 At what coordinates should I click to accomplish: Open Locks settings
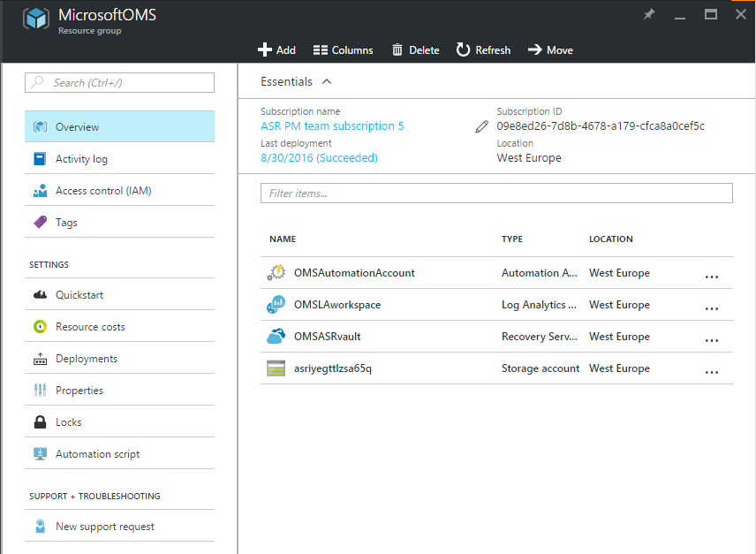119,421
